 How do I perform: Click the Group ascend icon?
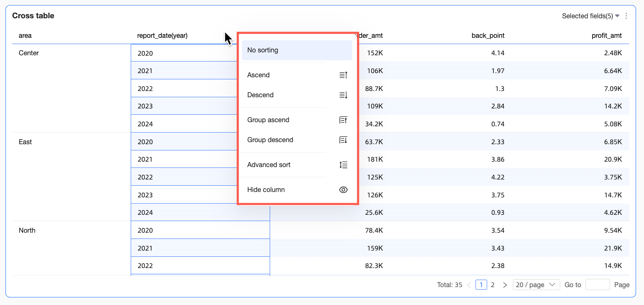343,120
